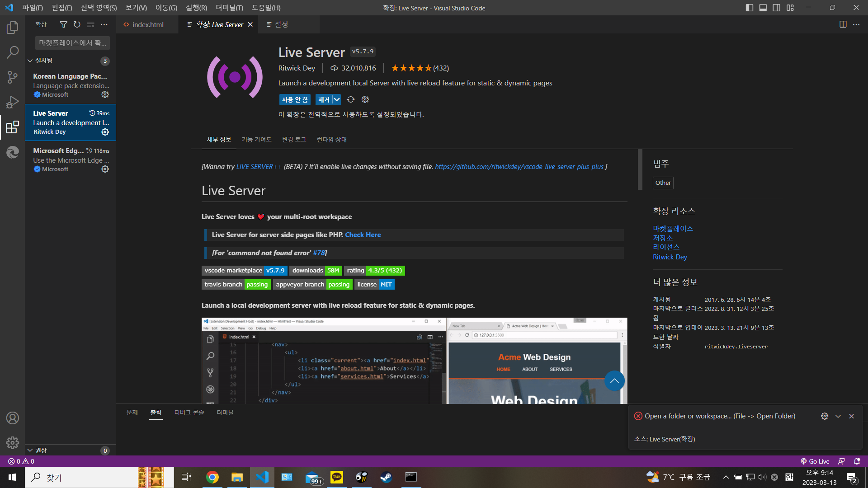Open the Search view in activity bar
The width and height of the screenshot is (868, 488).
(12, 52)
